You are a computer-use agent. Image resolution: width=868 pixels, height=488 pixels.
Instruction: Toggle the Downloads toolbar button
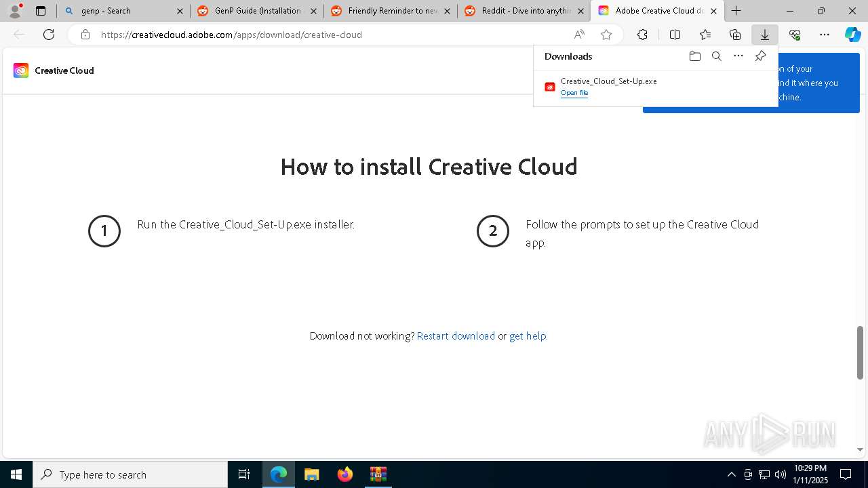coord(765,35)
